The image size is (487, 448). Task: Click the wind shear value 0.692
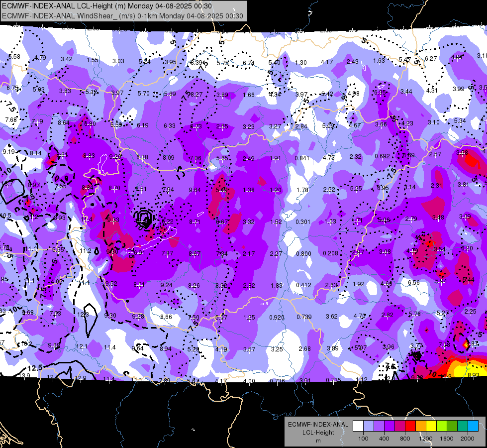tap(382, 156)
